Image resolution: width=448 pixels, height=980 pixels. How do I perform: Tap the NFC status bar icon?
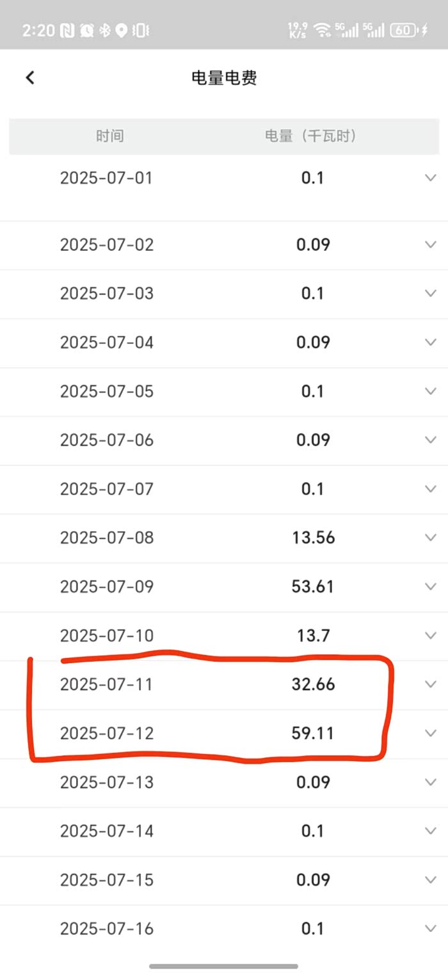tap(67, 30)
